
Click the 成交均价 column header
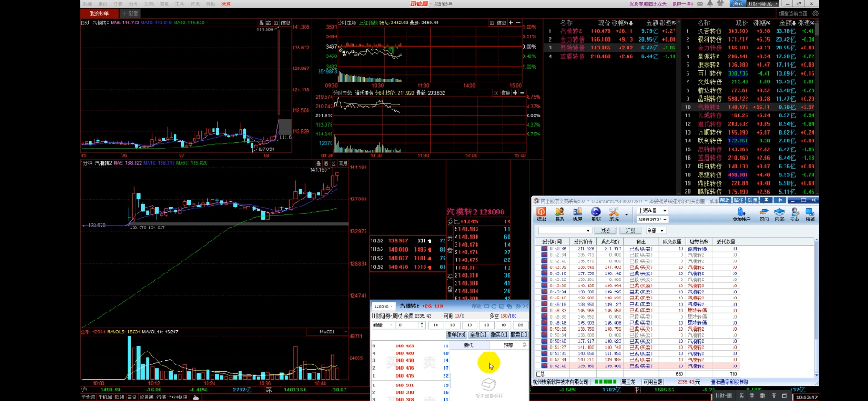610,241
